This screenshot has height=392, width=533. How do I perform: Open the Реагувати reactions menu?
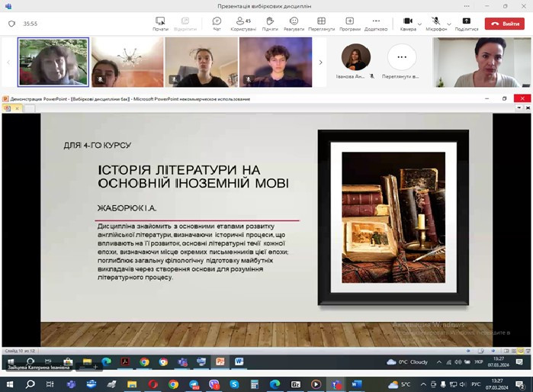coord(294,23)
